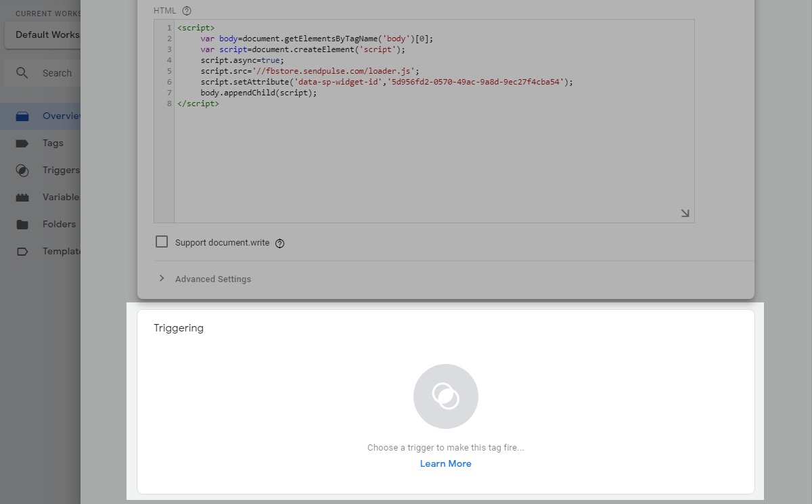This screenshot has width=812, height=504.
Task: Navigate to the Variables section
Action: [x=41, y=197]
